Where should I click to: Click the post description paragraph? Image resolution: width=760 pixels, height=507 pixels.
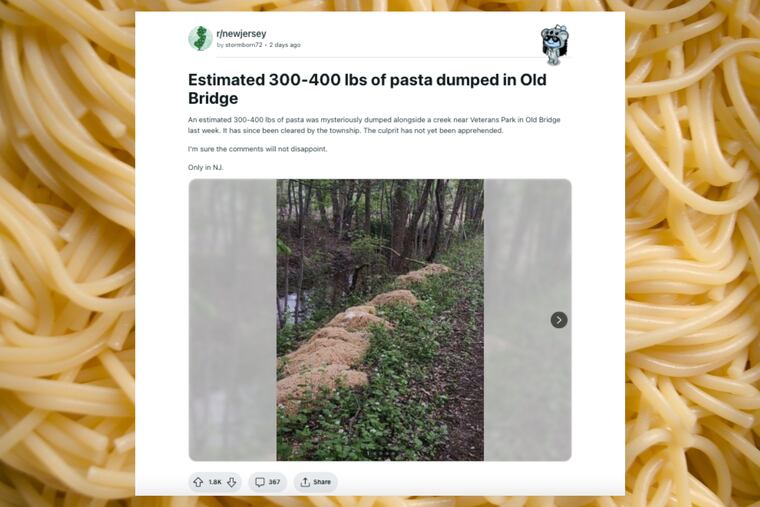click(374, 125)
